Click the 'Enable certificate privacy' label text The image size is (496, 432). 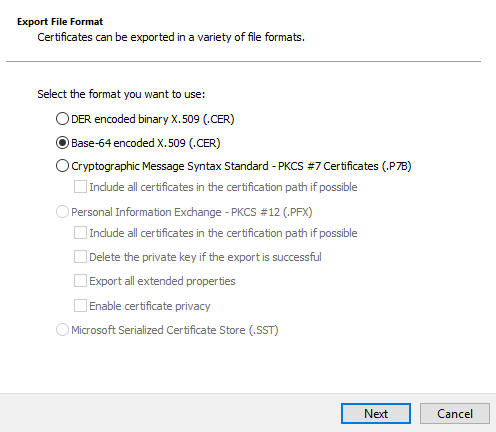[x=150, y=306]
